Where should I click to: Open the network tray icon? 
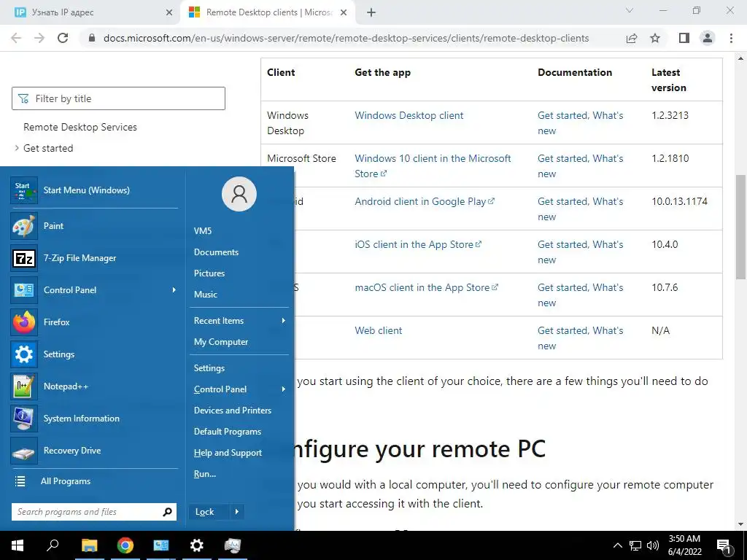pyautogui.click(x=635, y=545)
